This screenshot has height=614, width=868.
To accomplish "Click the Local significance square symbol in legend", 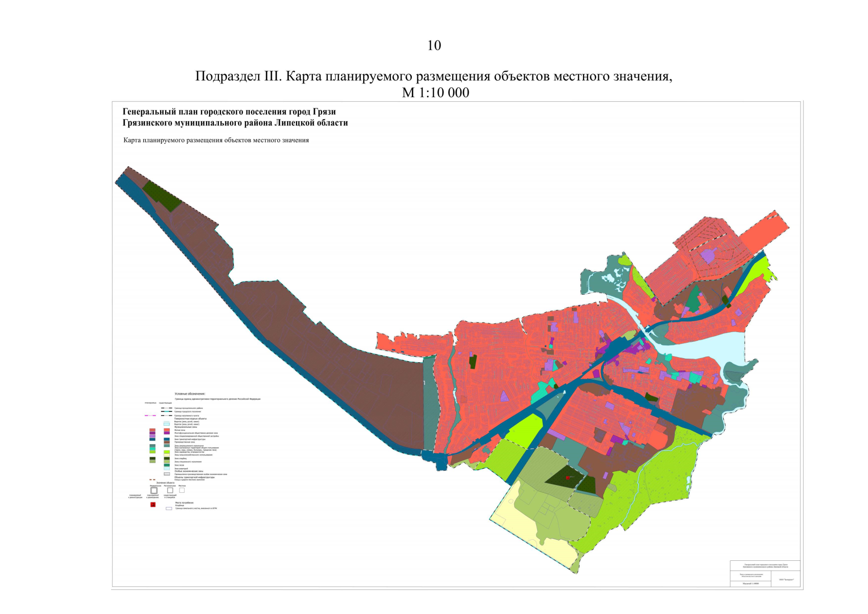I will coord(182,490).
